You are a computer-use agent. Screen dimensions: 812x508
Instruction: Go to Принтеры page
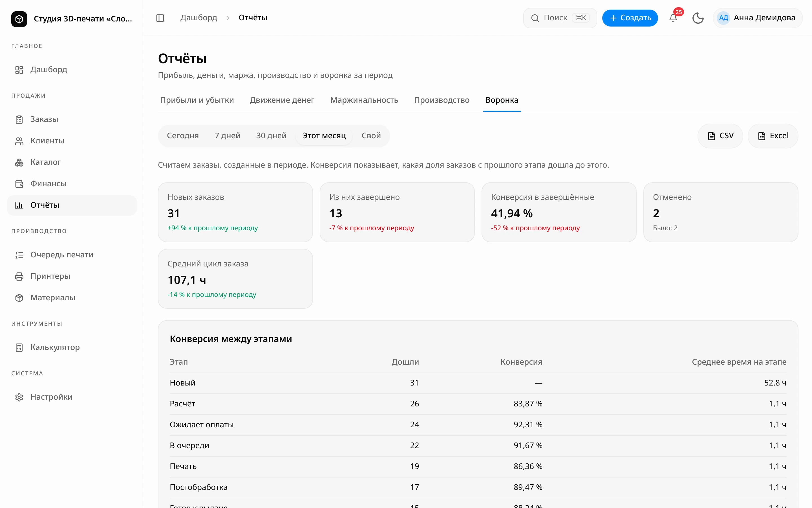click(72, 277)
